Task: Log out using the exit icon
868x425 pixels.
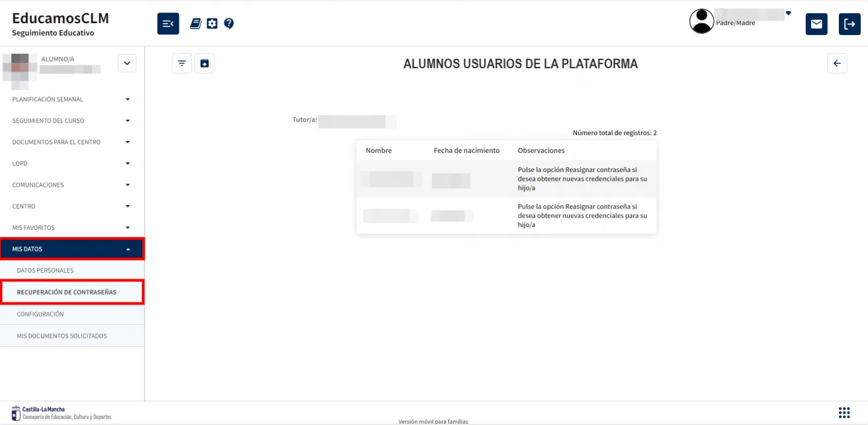Action: pos(849,23)
